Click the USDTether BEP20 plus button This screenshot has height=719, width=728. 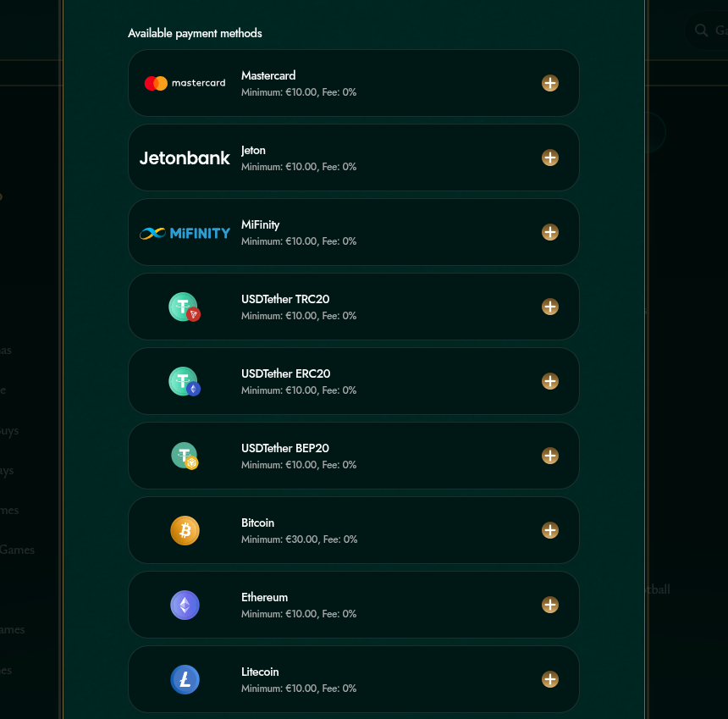pyautogui.click(x=550, y=456)
